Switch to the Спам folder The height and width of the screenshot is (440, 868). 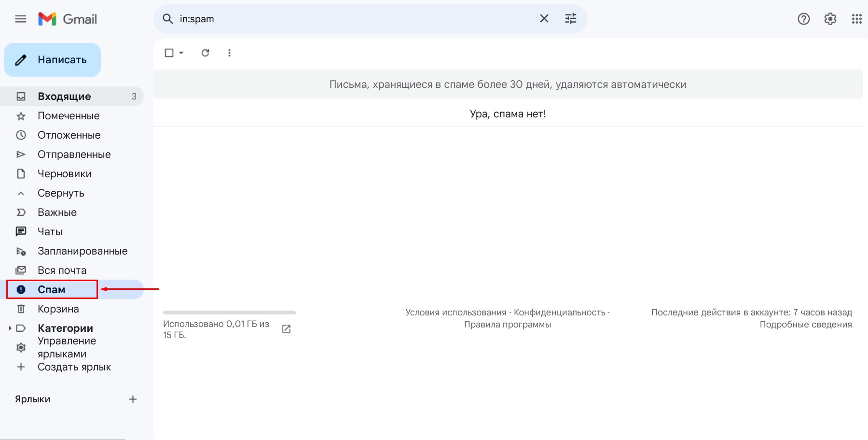coord(52,289)
